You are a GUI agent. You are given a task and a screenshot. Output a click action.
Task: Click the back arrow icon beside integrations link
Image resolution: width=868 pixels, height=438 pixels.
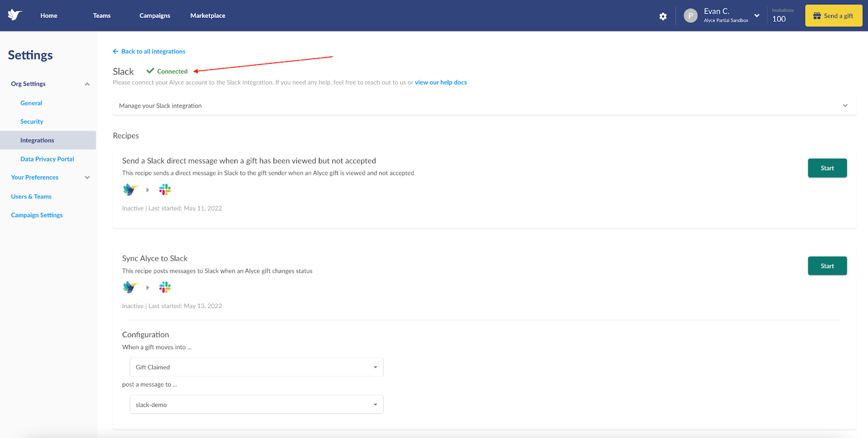(x=116, y=51)
